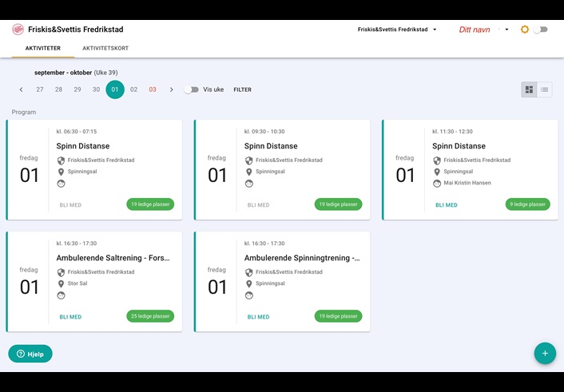The height and width of the screenshot is (392, 564).
Task: Switch to the AKTIVITETER tab
Action: pos(43,48)
